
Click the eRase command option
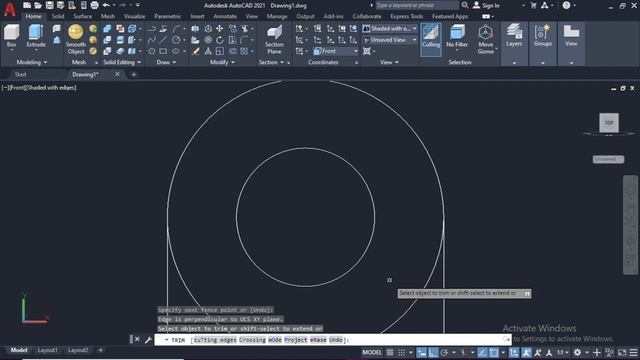318,340
